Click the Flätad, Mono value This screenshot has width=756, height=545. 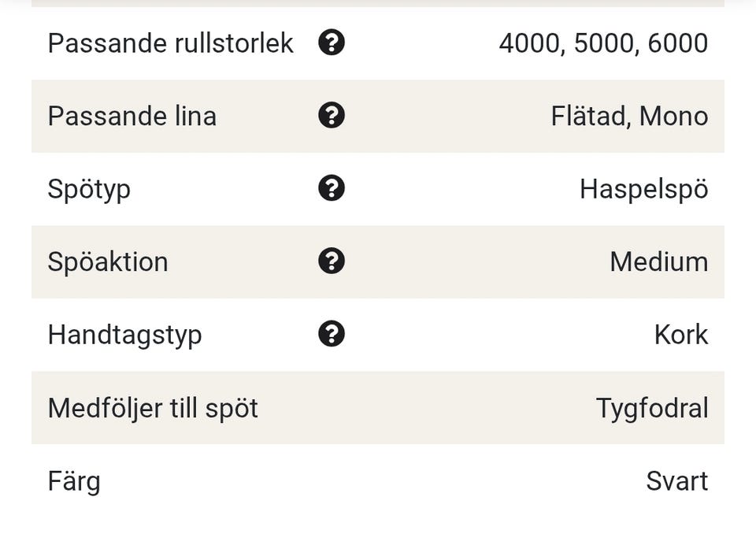tap(629, 117)
